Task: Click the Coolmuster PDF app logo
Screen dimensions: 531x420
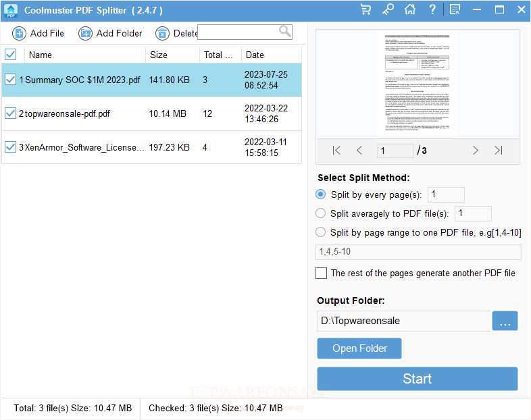Action: point(11,11)
